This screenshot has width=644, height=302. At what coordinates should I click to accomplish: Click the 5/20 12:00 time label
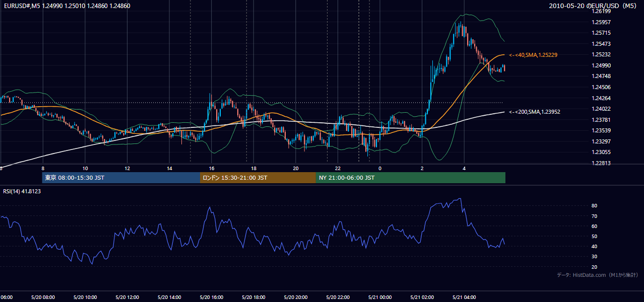[x=127, y=297]
